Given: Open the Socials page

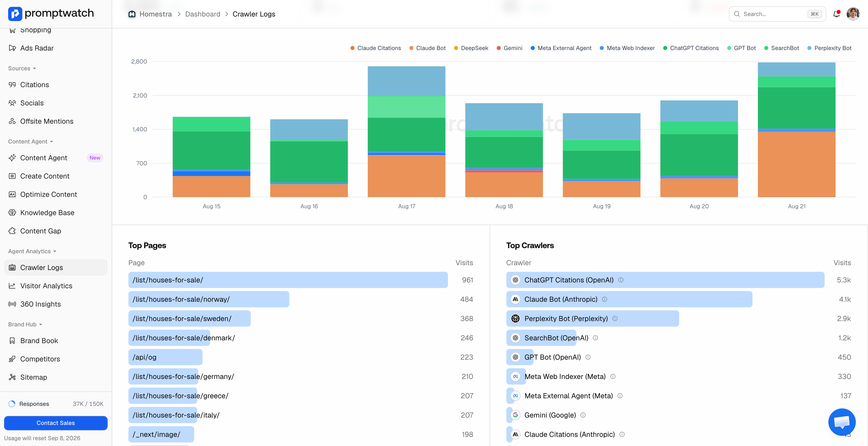Looking at the screenshot, I should 56,103.
